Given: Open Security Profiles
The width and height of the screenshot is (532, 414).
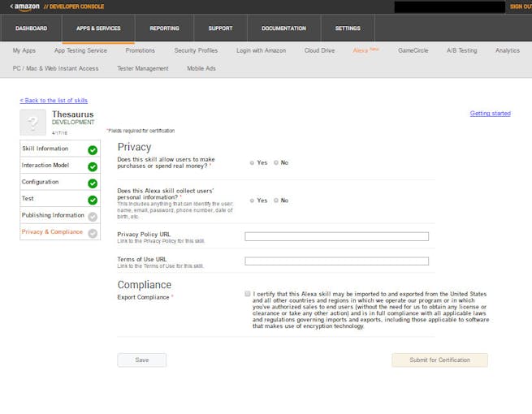Looking at the screenshot, I should point(196,50).
